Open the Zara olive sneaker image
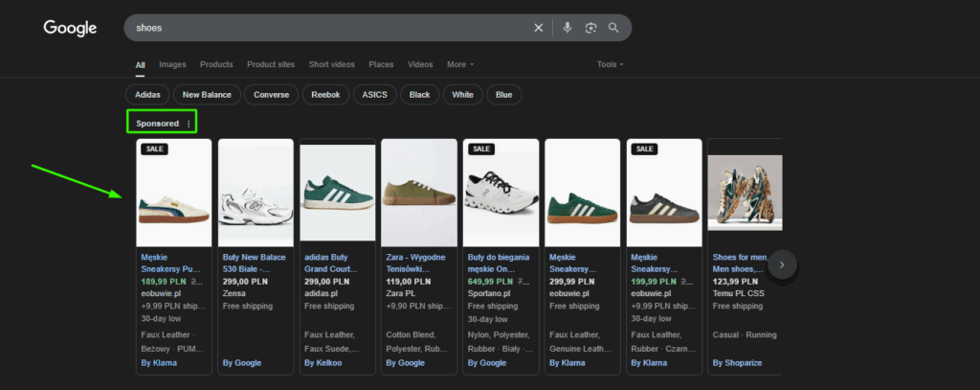Image resolution: width=980 pixels, height=390 pixels. click(x=419, y=193)
